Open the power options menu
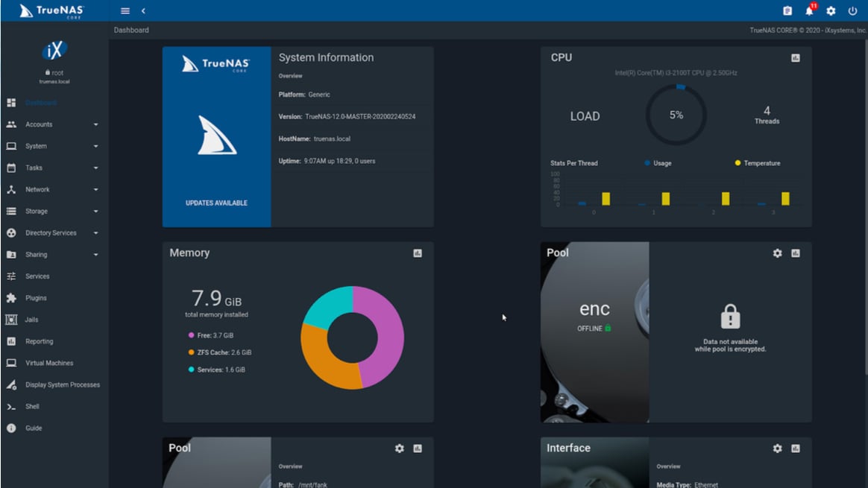The image size is (868, 488). pyautogui.click(x=852, y=10)
